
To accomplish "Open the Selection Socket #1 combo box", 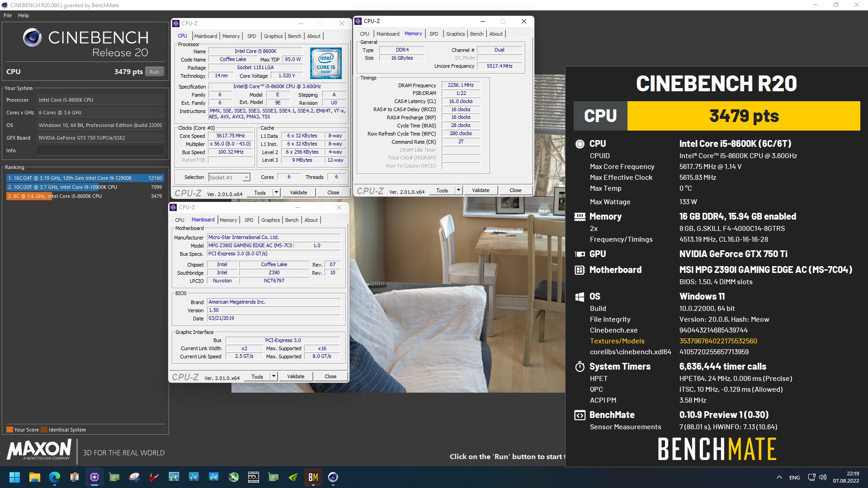I will click(229, 178).
